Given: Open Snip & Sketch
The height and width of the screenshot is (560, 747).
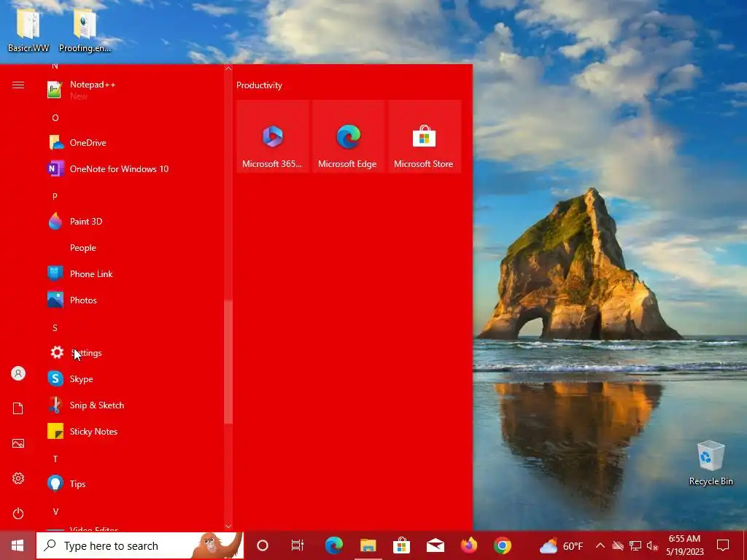Looking at the screenshot, I should [x=133, y=405].
